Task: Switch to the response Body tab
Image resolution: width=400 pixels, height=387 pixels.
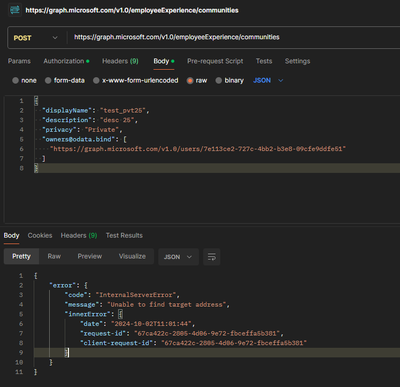Action: (11, 235)
